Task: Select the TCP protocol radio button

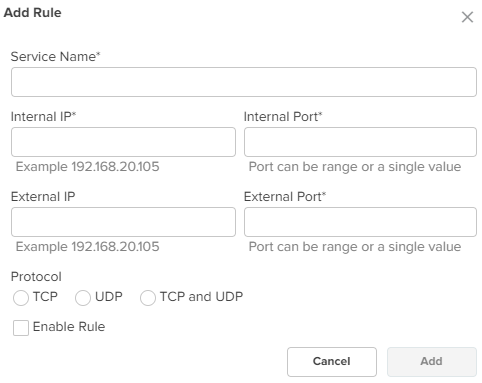Action: (21, 297)
